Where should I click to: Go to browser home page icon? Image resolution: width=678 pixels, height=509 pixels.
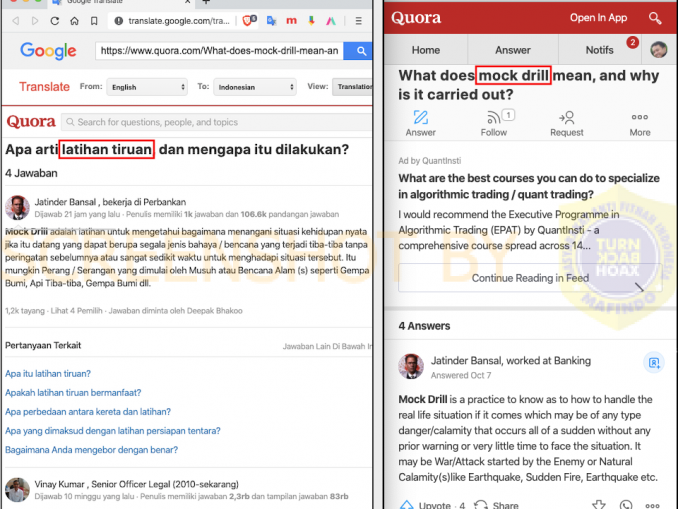74,21
